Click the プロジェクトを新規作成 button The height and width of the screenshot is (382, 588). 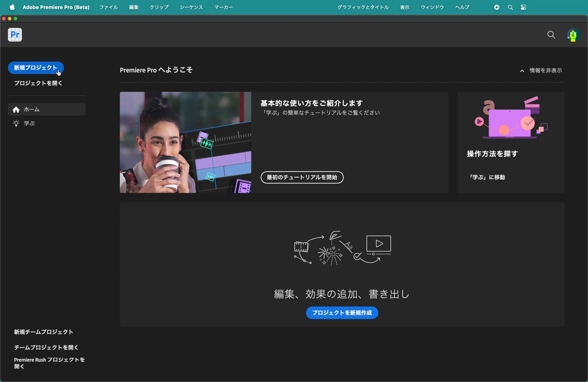coord(342,313)
